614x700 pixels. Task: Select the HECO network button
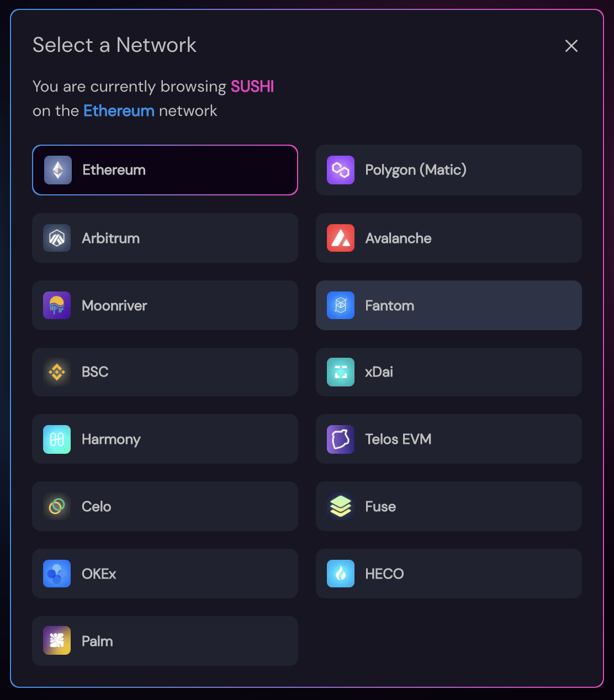coord(449,574)
